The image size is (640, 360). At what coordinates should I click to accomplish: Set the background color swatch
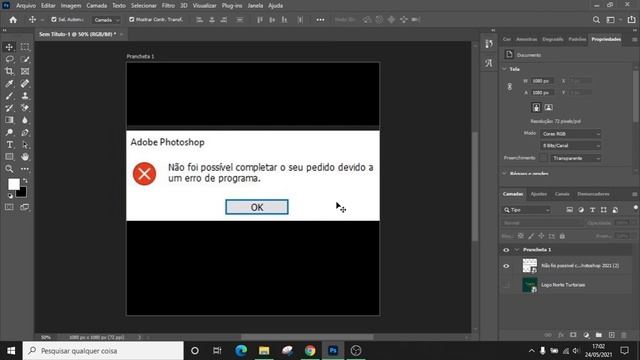(x=22, y=193)
